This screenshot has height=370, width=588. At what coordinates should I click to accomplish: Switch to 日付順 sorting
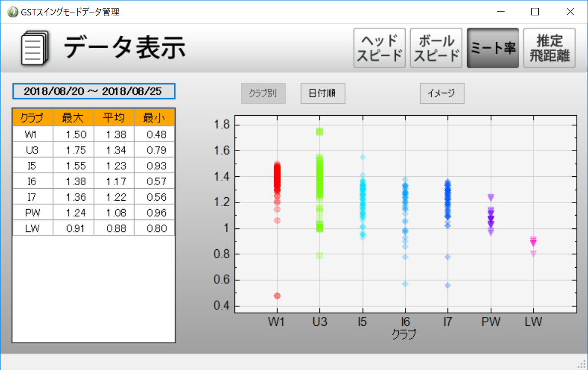click(x=323, y=93)
